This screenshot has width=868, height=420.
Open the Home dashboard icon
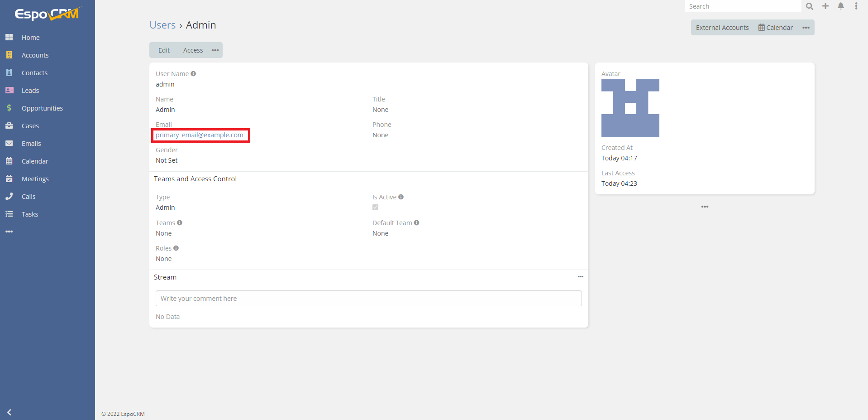tap(10, 37)
